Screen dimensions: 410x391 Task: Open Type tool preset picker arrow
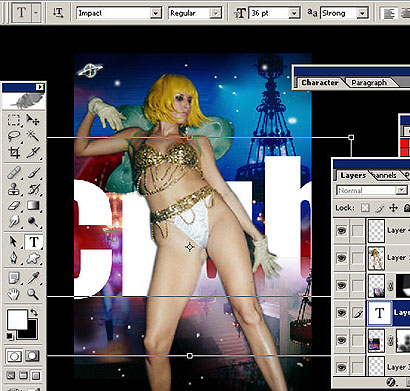coord(36,13)
